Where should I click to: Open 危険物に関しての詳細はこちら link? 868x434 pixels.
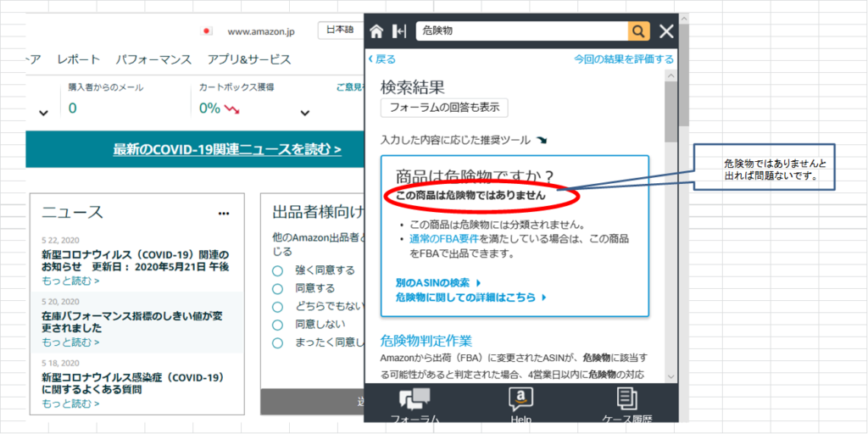[471, 298]
